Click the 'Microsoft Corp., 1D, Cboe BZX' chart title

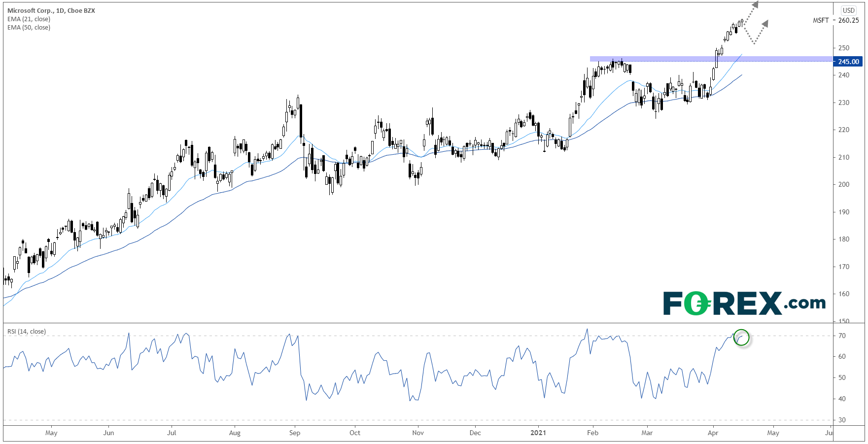(x=51, y=10)
